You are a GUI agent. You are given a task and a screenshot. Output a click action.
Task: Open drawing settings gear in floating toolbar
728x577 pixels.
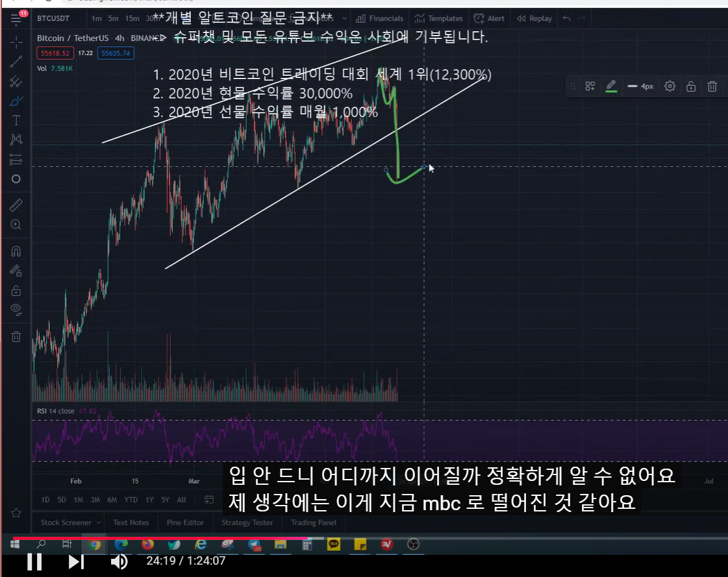(x=670, y=86)
